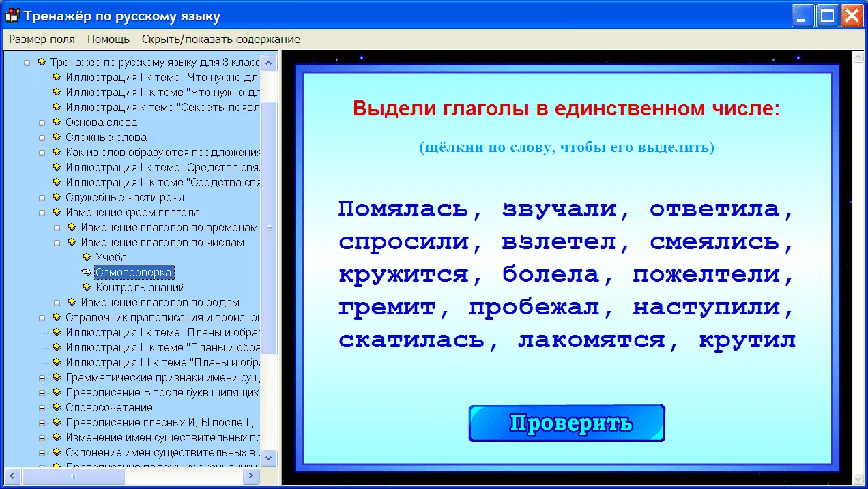Screen dimensions: 868x489
Task: Click icon of Изменение глаголов по родам
Action: pyautogui.click(x=71, y=302)
